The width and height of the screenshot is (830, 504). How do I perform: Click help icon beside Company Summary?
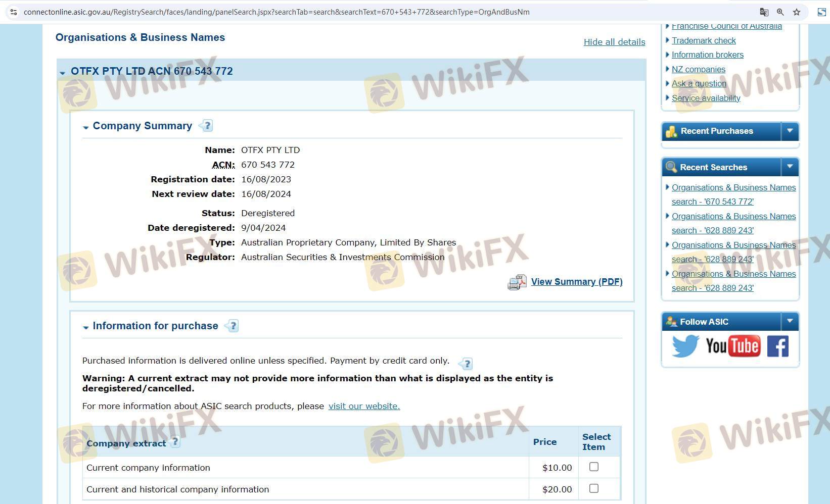point(207,126)
